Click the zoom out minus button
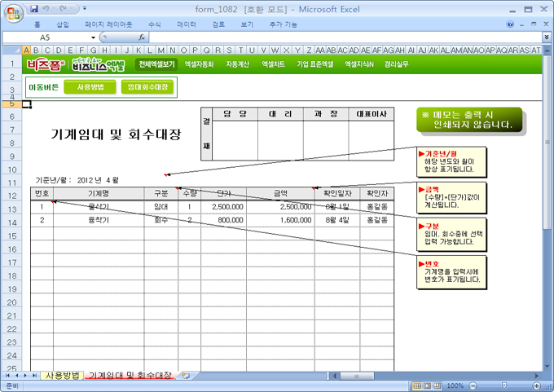Screen dimensions: 554x392 pos(473,385)
